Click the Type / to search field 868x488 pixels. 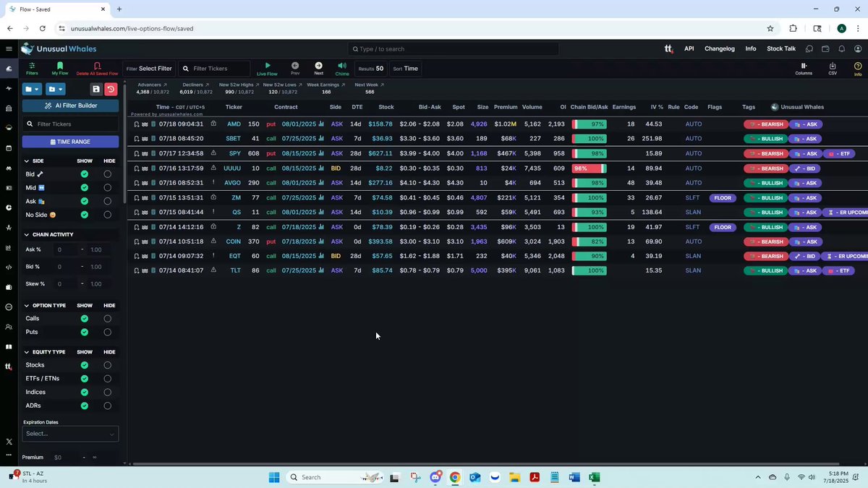coord(453,48)
